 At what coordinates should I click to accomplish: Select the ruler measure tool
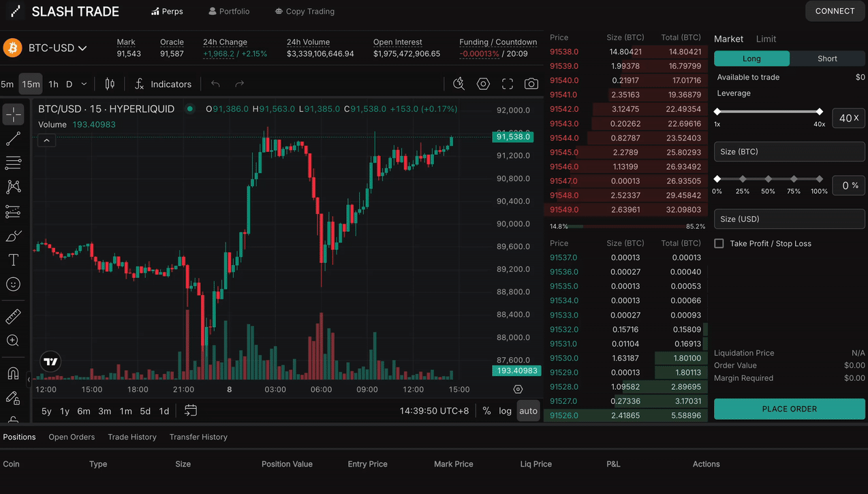click(13, 316)
